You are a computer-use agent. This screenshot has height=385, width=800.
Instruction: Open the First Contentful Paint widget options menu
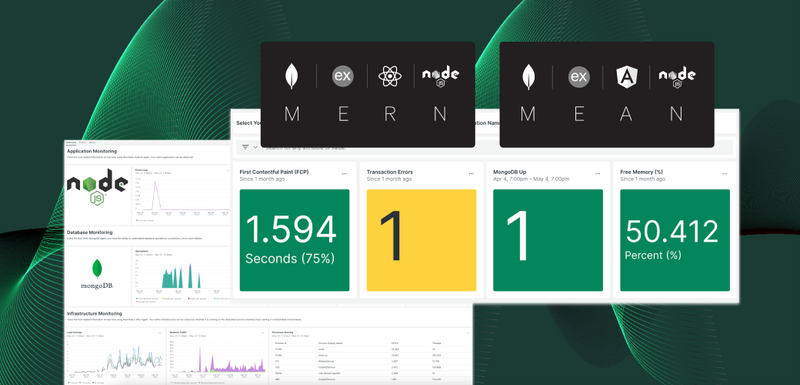tap(344, 174)
